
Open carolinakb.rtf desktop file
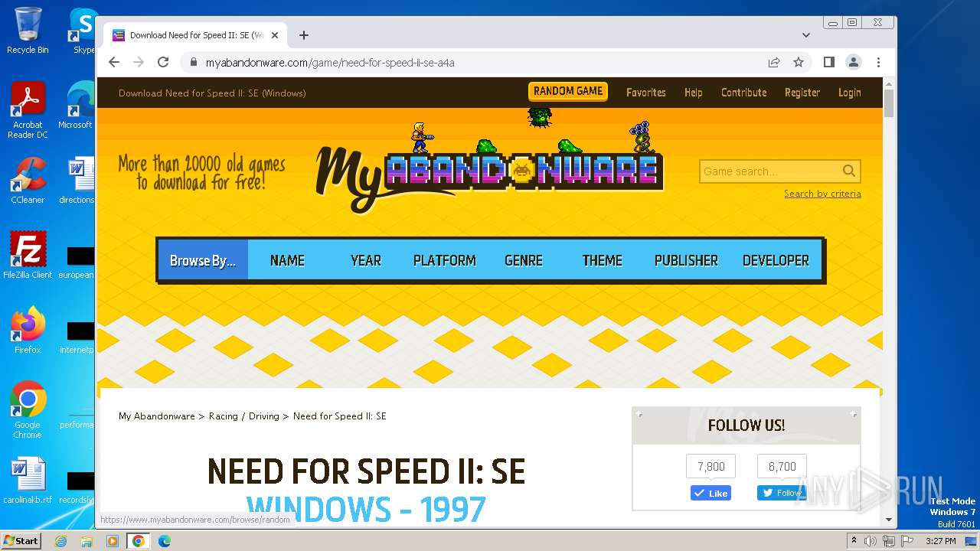tap(28, 481)
